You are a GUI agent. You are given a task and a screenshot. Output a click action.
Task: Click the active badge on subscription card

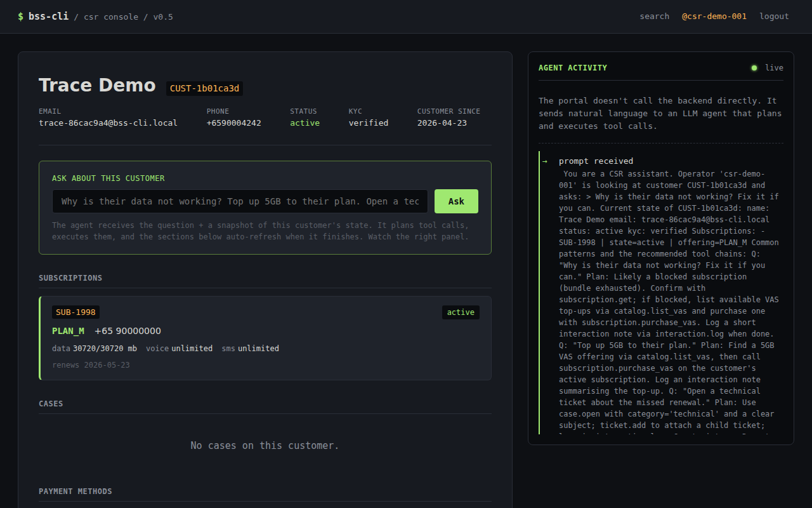(x=461, y=312)
